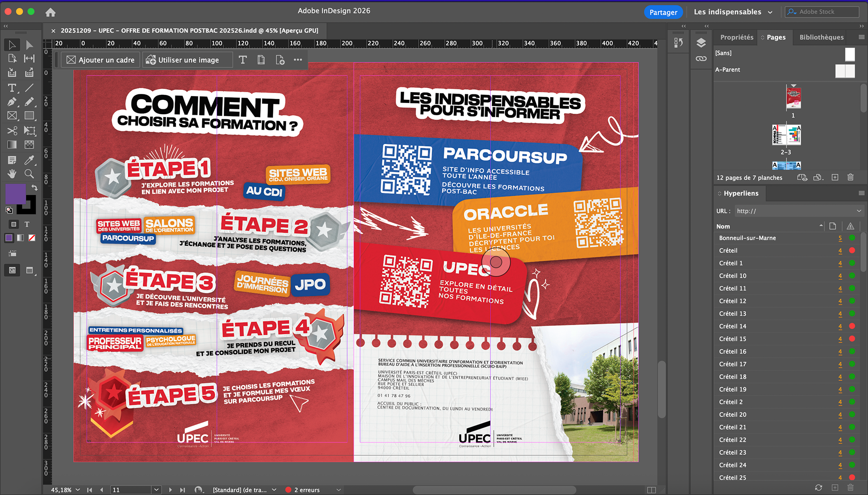Open the Layers panel icon

click(x=701, y=43)
